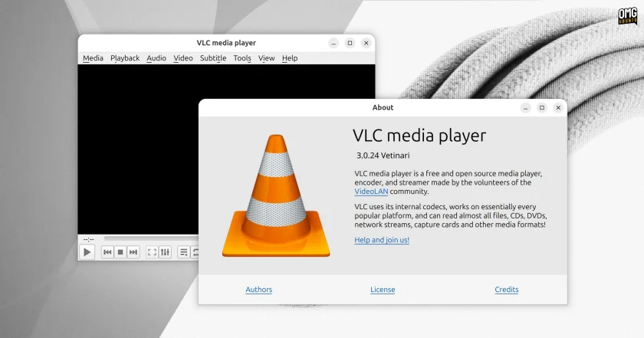Image resolution: width=644 pixels, height=338 pixels.
Task: Click the 'Help and join us!' link
Action: 382,240
